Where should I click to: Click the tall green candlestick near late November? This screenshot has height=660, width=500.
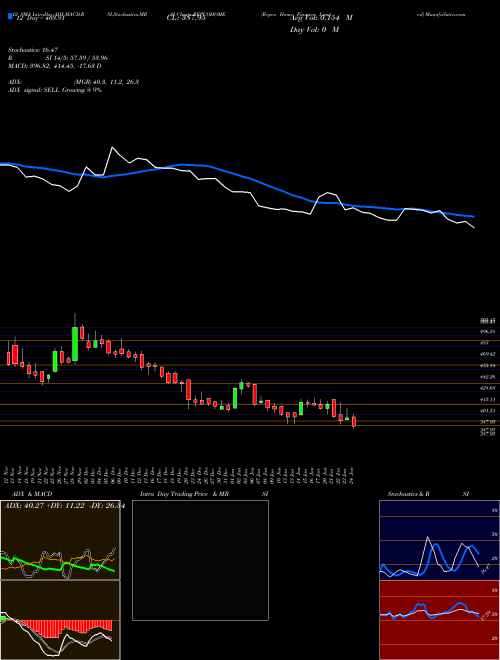(75, 344)
